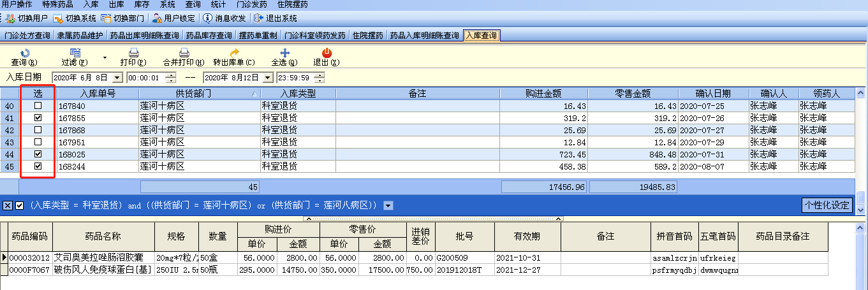Expand the 过滤 button dropdown arrow
Screen dimensions: 868x290
click(x=105, y=57)
